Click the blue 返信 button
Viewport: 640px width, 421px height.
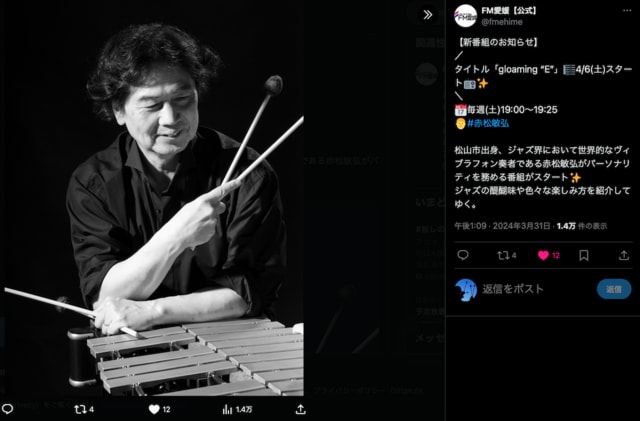[x=614, y=289]
